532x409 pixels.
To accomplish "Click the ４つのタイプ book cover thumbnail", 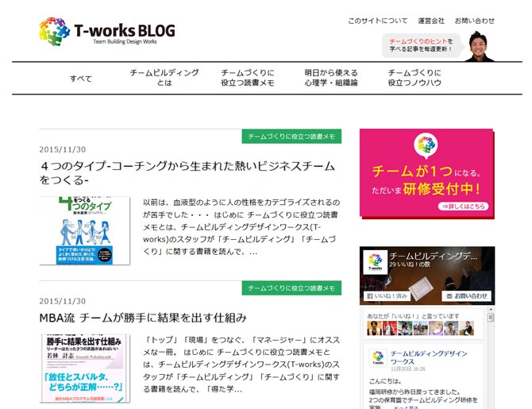I will [84, 230].
